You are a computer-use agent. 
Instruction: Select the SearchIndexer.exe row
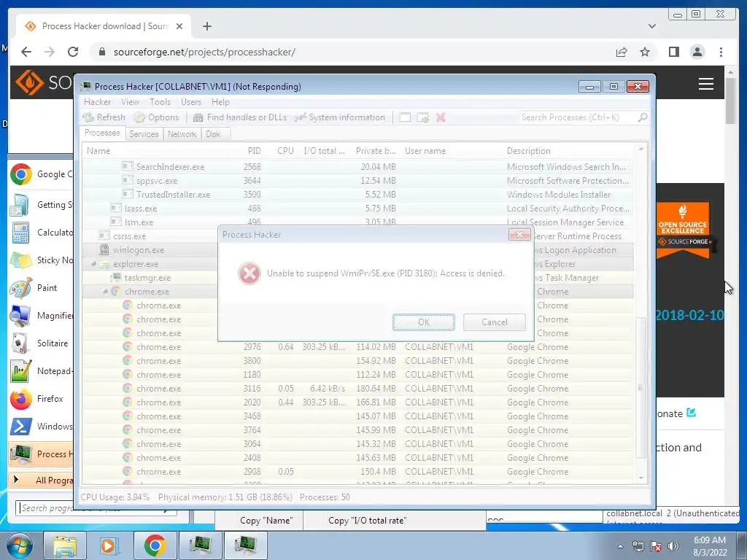[x=357, y=167]
